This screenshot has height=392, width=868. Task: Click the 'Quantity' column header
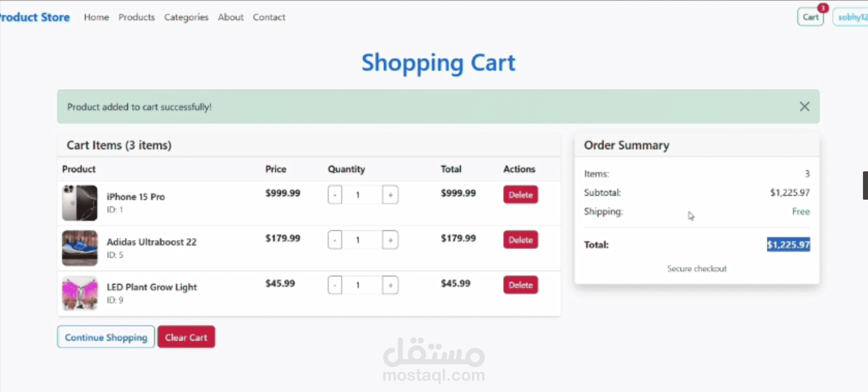[346, 169]
